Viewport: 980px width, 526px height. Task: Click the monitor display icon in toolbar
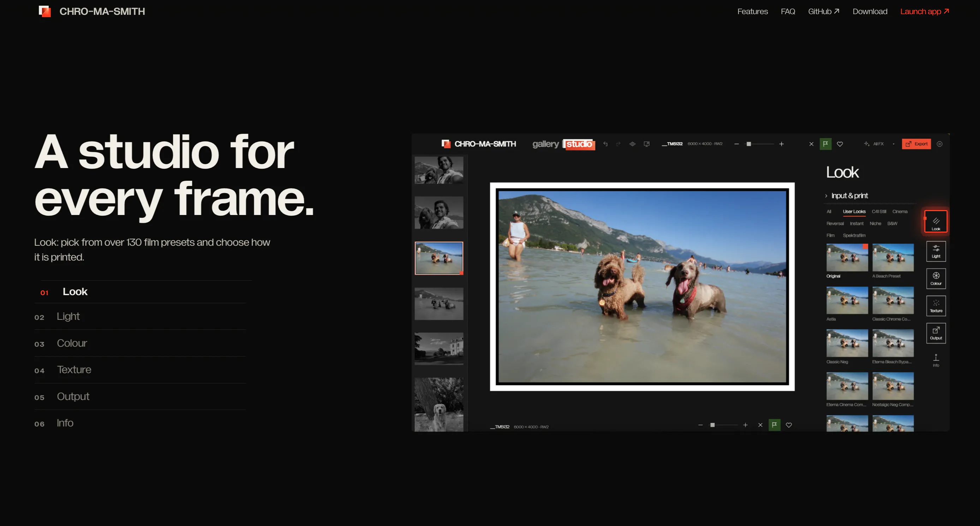tap(646, 144)
